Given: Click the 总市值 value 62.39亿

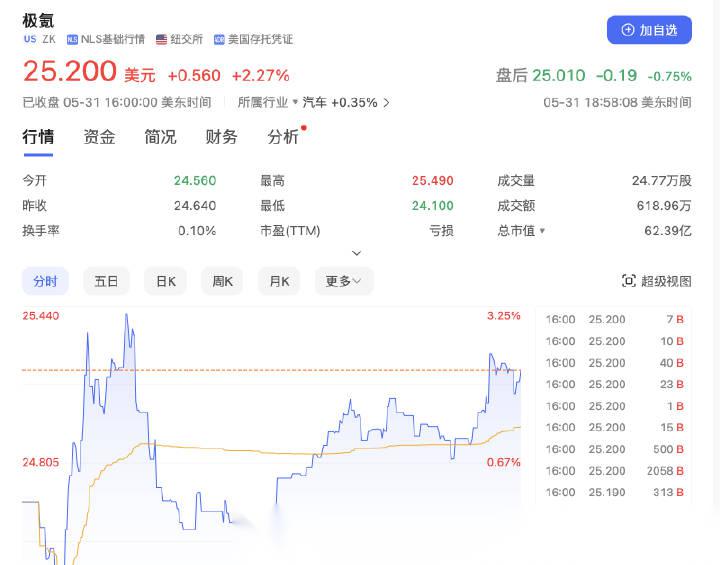Looking at the screenshot, I should click(668, 231).
